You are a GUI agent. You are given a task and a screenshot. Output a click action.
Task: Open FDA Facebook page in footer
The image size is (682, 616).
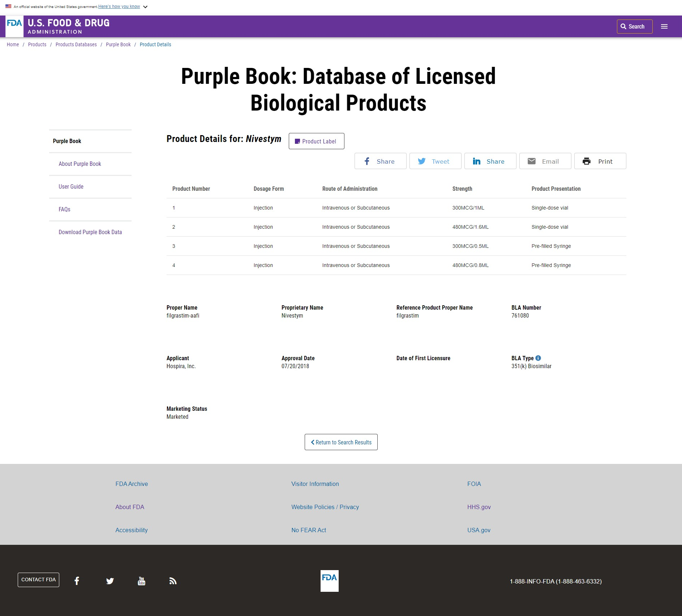tap(77, 581)
